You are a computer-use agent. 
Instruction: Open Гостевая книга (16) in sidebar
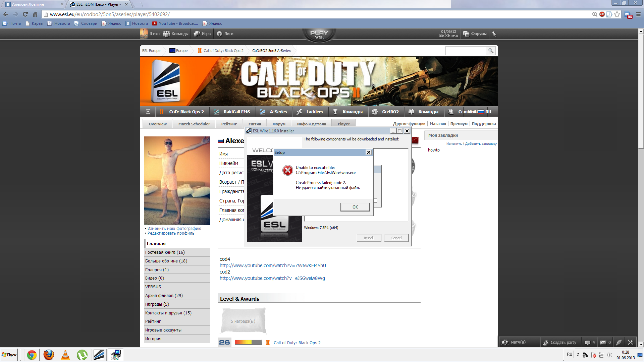click(x=177, y=252)
